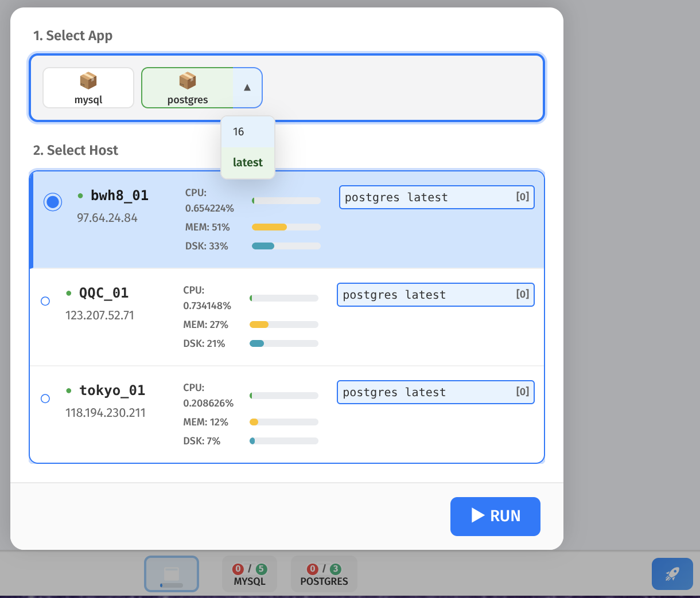This screenshot has height=598, width=700.
Task: Choose latest from the version list
Action: (x=247, y=162)
